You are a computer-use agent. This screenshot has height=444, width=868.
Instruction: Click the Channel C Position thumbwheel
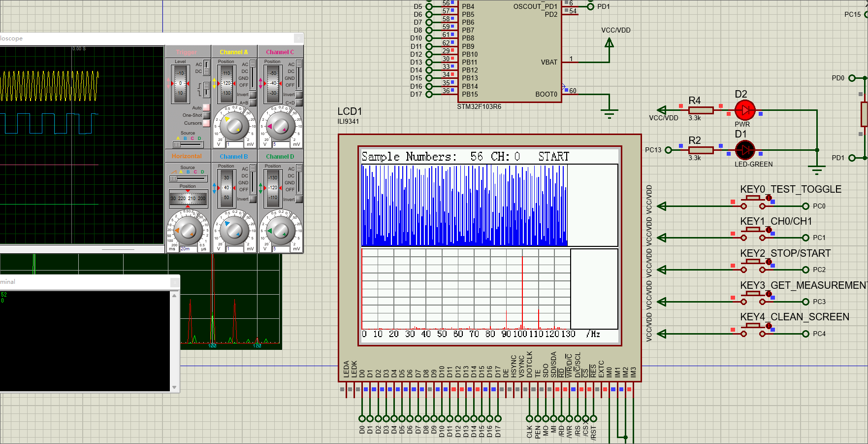point(273,83)
